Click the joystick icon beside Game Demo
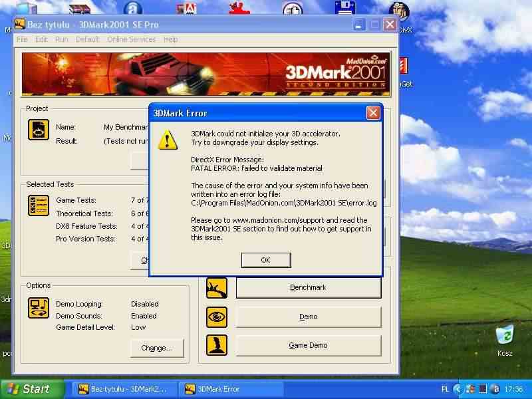This screenshot has width=532, height=399. coord(217,345)
